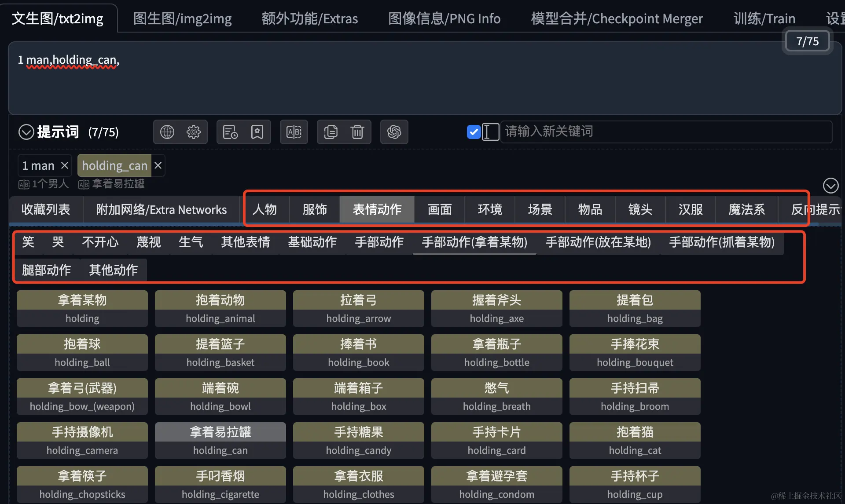This screenshot has height=504, width=845.
Task: Toggle the holding_can tag chip
Action: pyautogui.click(x=114, y=165)
